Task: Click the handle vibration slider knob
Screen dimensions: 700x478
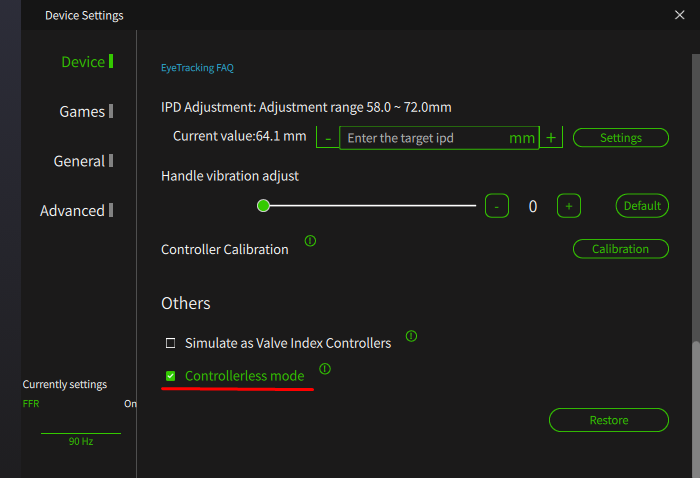Action: coord(264,206)
